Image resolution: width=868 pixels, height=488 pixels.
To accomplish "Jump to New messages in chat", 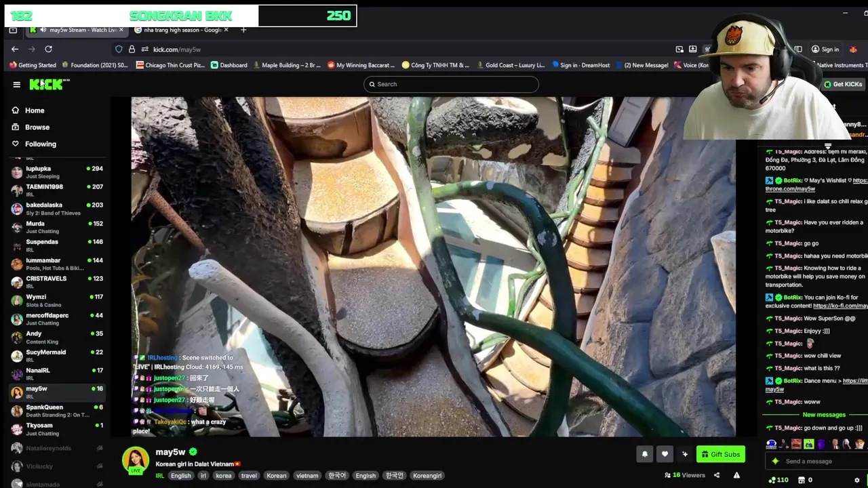I will tap(824, 415).
